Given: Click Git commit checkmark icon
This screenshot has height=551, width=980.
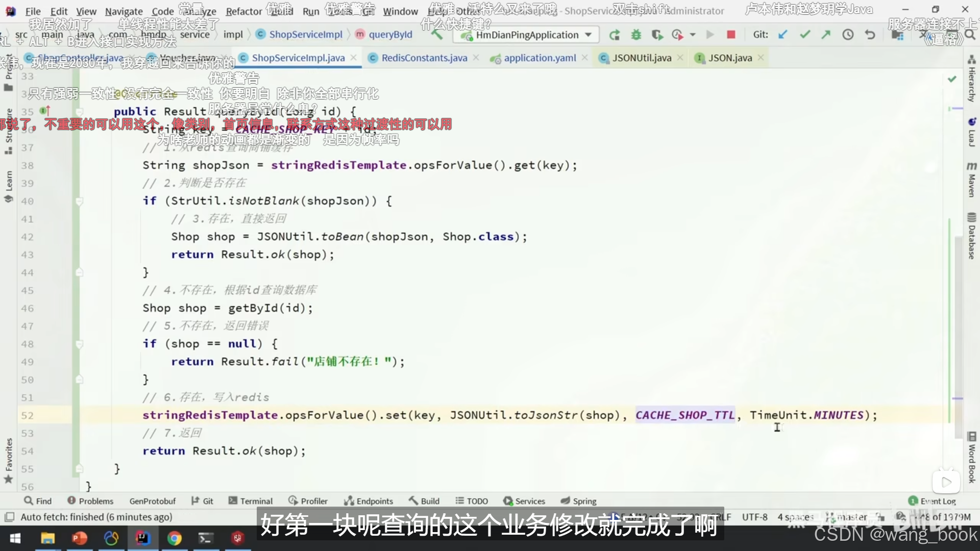Looking at the screenshot, I should pyautogui.click(x=805, y=35).
